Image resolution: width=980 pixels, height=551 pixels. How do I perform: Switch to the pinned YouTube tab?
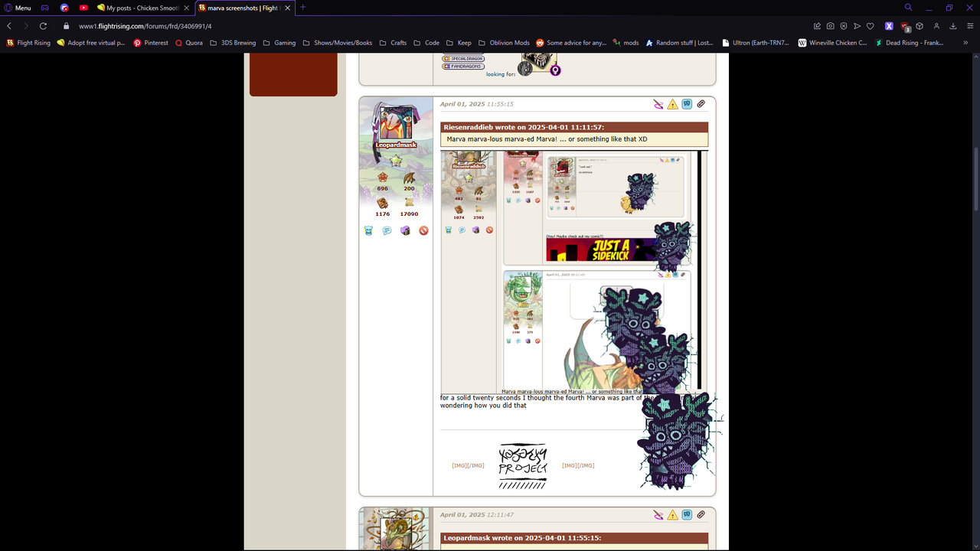tap(83, 8)
